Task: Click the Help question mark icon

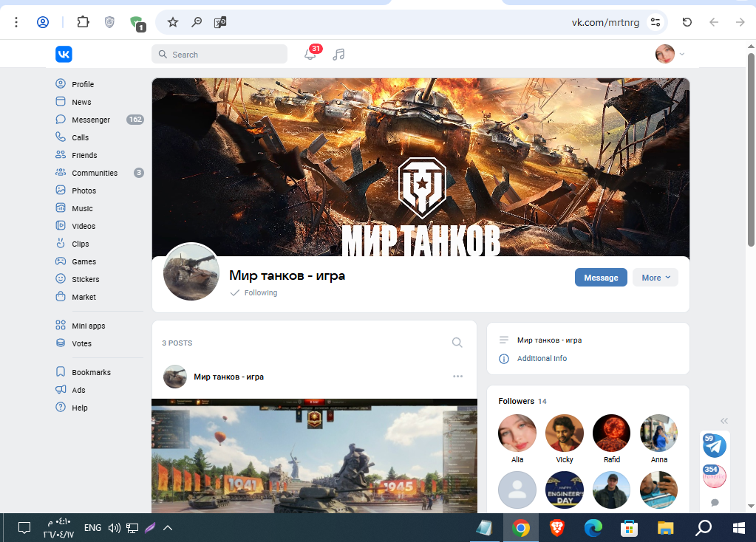Action: coord(61,408)
